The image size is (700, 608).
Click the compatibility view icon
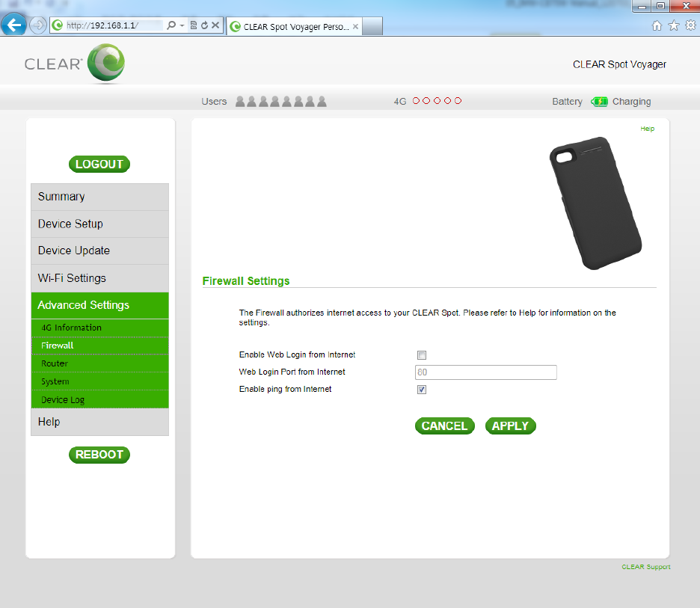pos(193,25)
